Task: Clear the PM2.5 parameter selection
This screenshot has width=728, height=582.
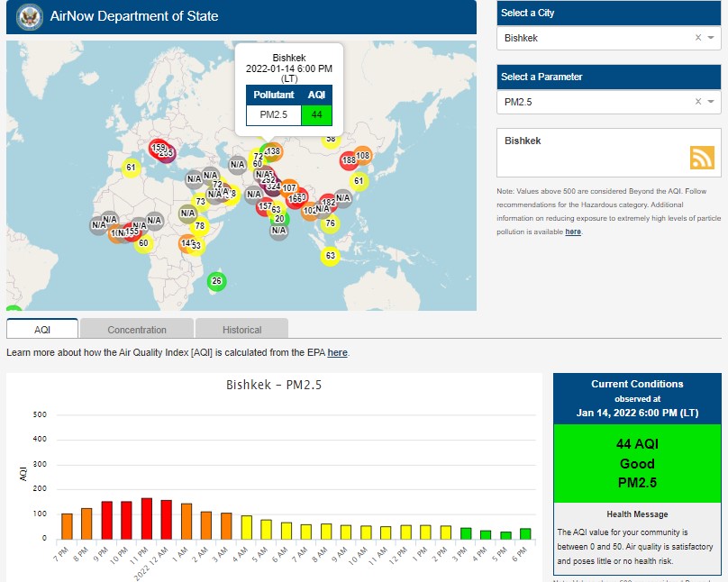Action: click(697, 102)
